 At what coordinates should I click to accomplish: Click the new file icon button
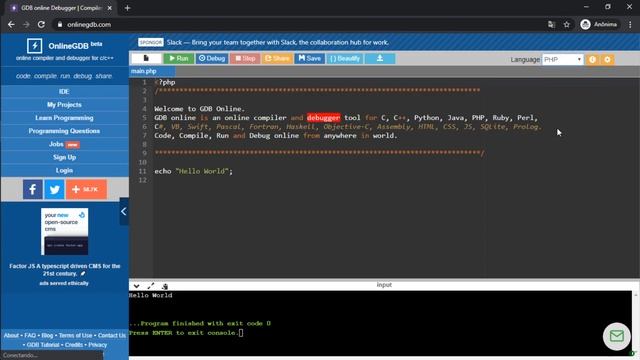tap(146, 58)
